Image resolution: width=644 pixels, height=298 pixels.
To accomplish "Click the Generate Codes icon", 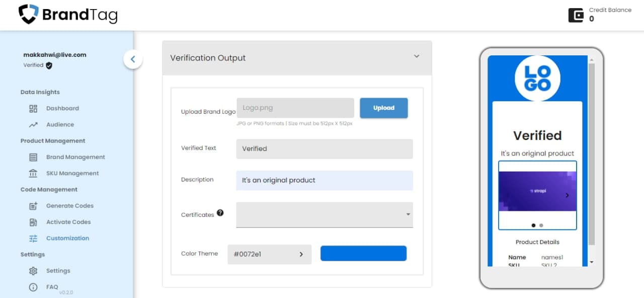I will (33, 206).
